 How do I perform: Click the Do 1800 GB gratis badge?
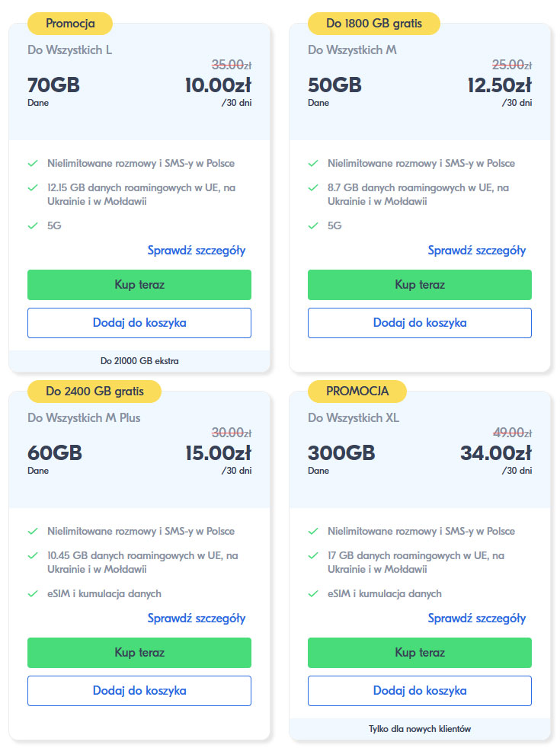pyautogui.click(x=374, y=24)
